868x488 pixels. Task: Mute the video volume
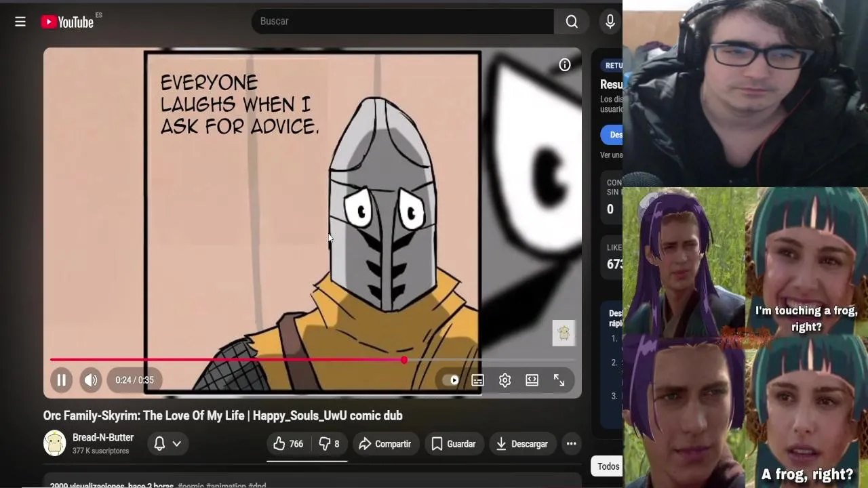(x=91, y=380)
